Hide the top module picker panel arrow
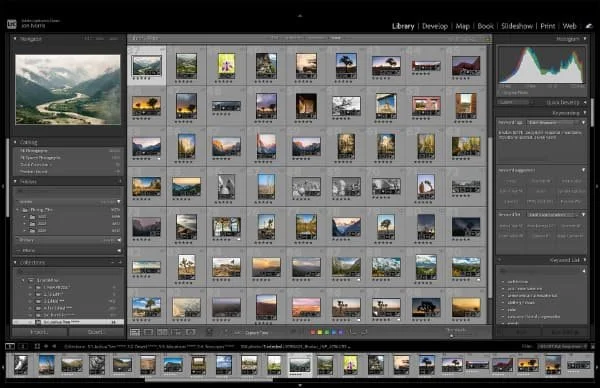600x388 pixels. [x=300, y=16]
